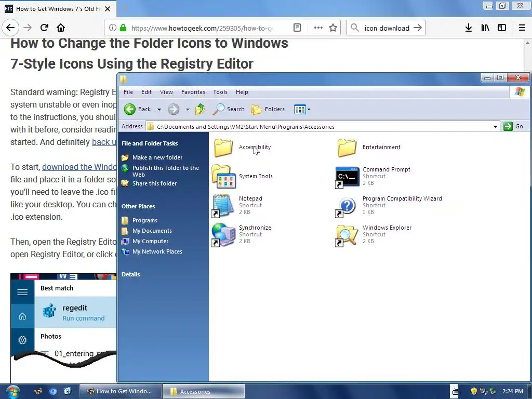Open the Views icon in Explorer toolbar
532x399 pixels.
click(x=300, y=109)
